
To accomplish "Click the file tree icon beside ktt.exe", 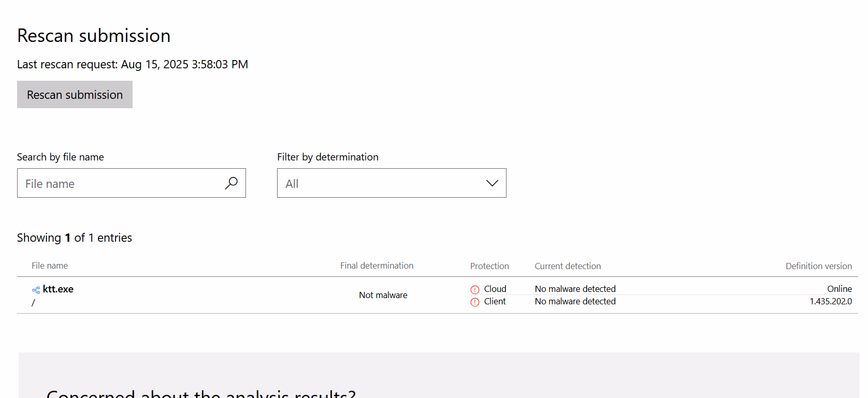I will [x=36, y=290].
